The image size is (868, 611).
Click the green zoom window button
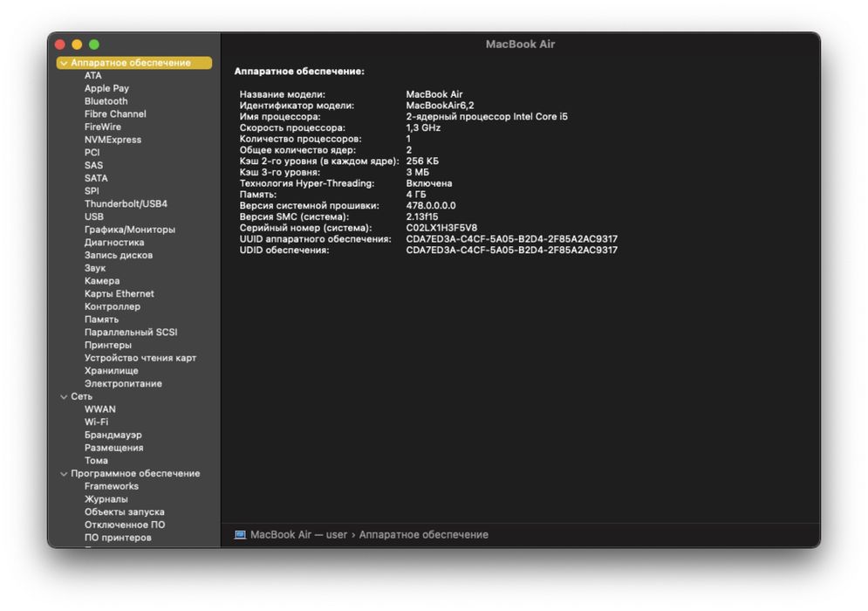(x=94, y=45)
